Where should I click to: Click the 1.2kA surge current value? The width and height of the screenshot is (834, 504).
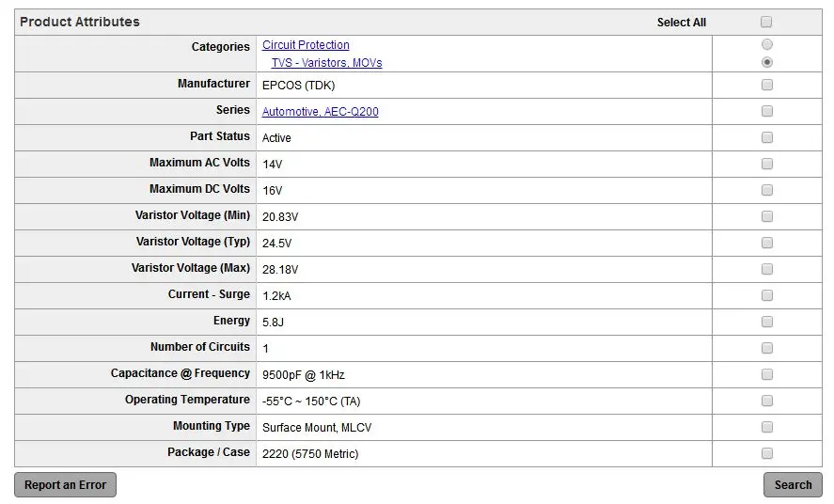coord(276,296)
